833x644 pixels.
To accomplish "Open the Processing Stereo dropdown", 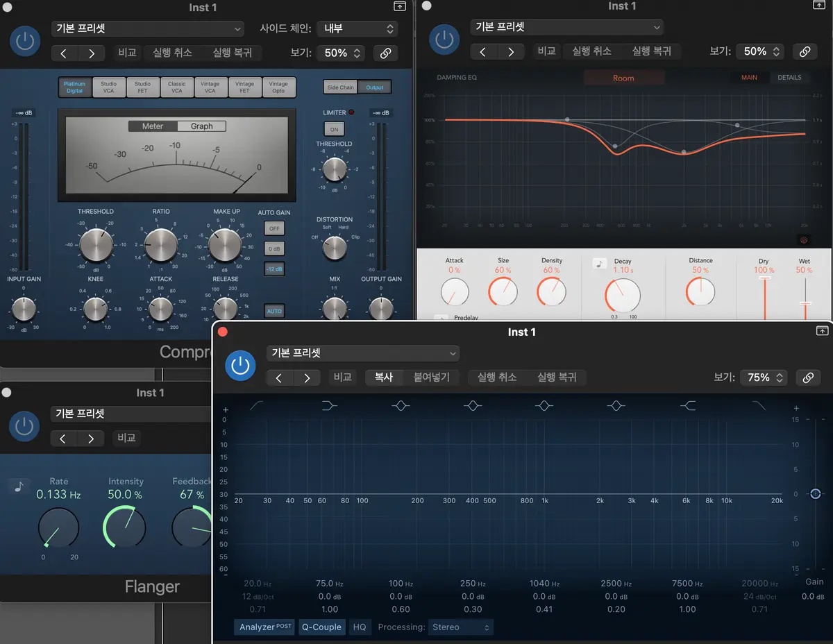I will 461,627.
